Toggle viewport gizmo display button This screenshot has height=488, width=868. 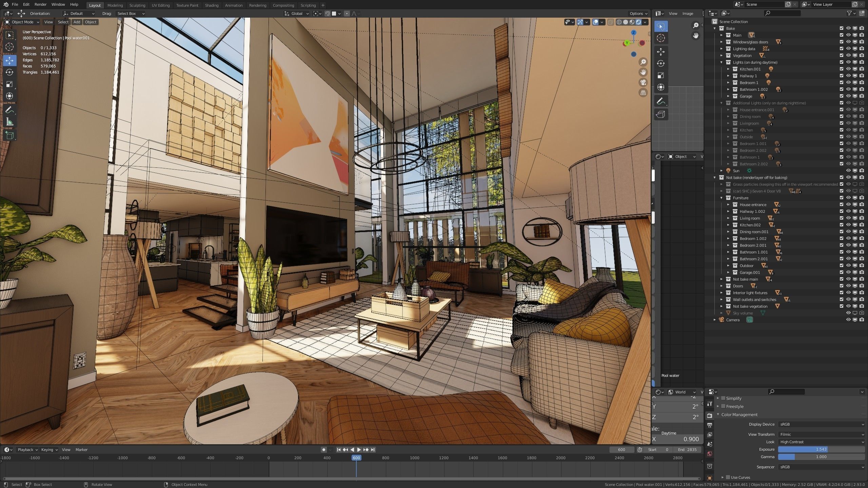click(580, 22)
